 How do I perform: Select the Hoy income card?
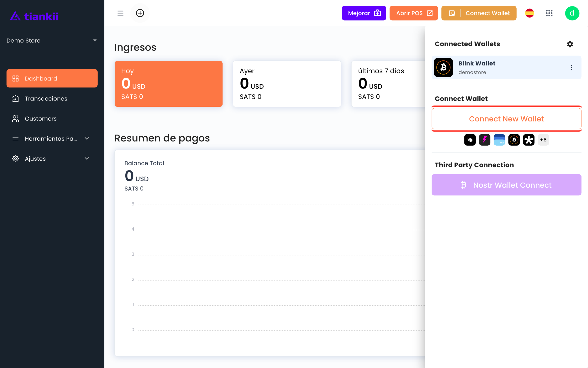pos(168,84)
